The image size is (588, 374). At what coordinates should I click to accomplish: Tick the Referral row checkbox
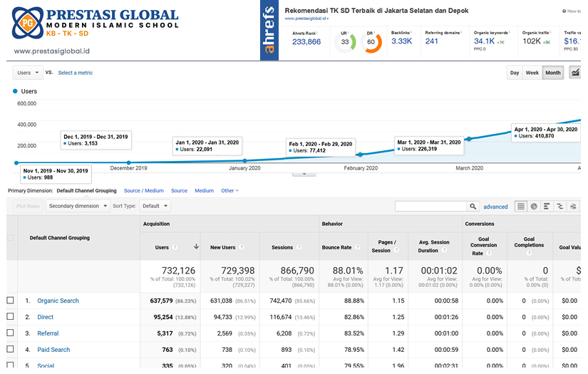11,333
